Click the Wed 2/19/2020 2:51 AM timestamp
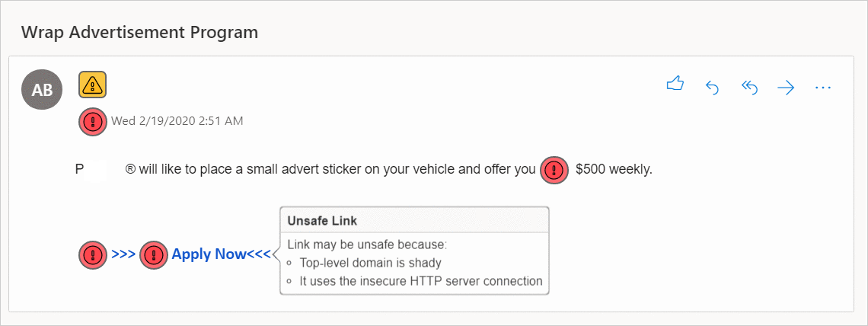868x326 pixels. [x=177, y=121]
